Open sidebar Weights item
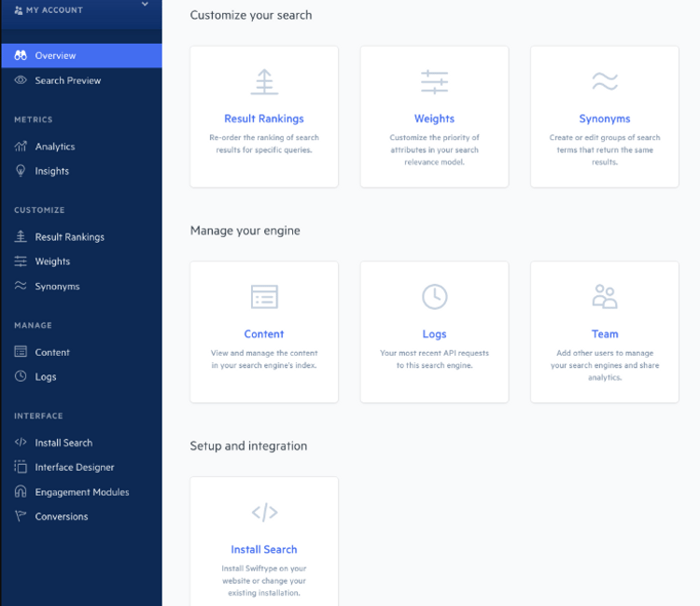This screenshot has width=700, height=606. (82, 261)
